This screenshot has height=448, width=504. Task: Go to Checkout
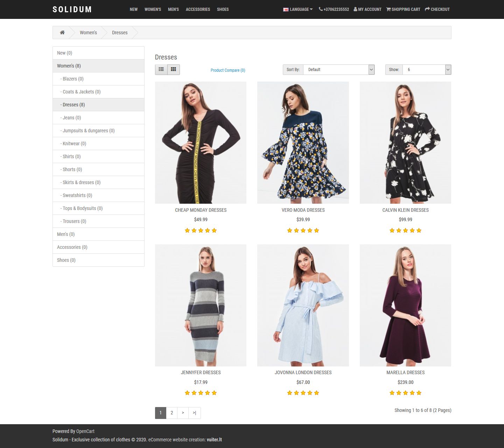click(x=437, y=9)
